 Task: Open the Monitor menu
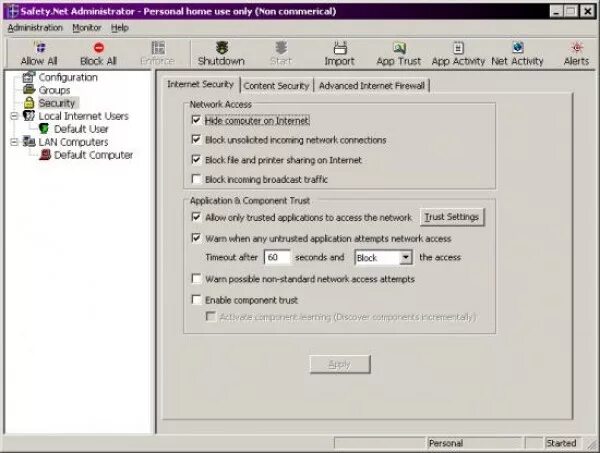point(87,28)
